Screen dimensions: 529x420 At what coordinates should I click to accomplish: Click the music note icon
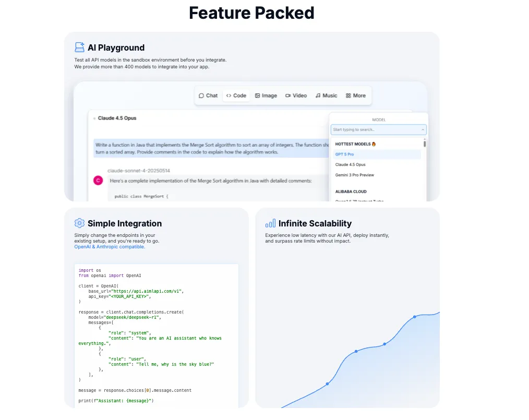coord(318,95)
